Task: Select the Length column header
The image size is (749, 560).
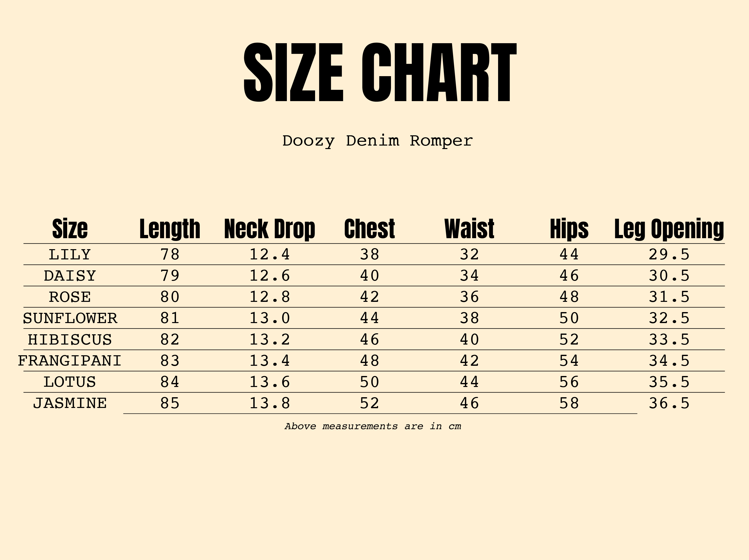Action: pos(170,229)
